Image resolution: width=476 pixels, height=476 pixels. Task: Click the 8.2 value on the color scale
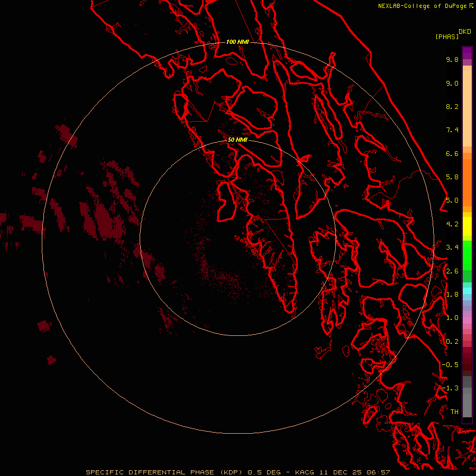(452, 106)
